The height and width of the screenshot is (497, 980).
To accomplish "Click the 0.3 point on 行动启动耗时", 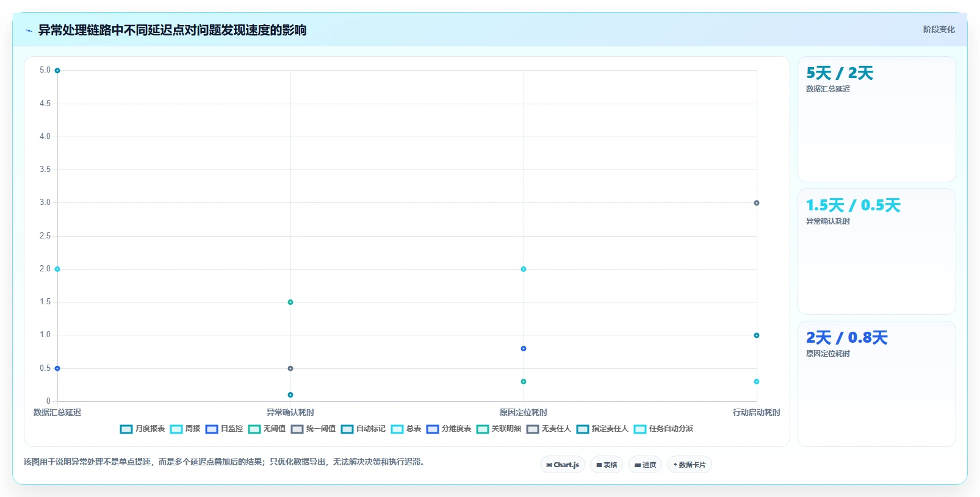I will [757, 382].
